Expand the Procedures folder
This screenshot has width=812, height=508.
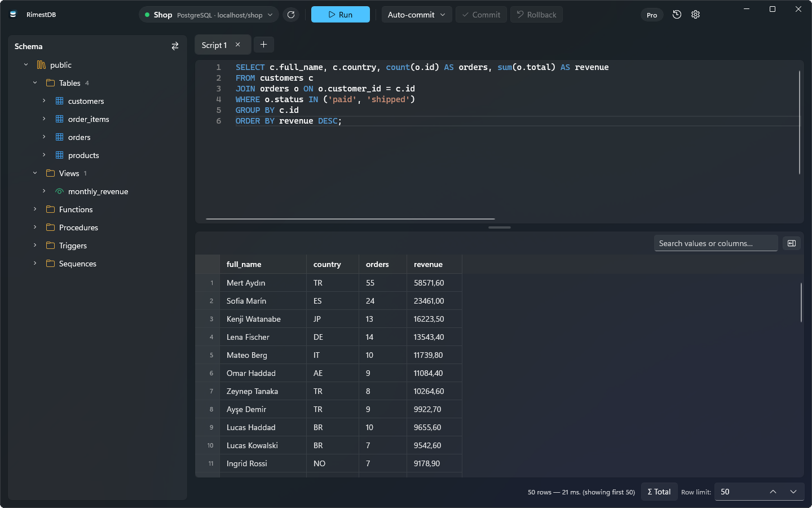click(35, 227)
